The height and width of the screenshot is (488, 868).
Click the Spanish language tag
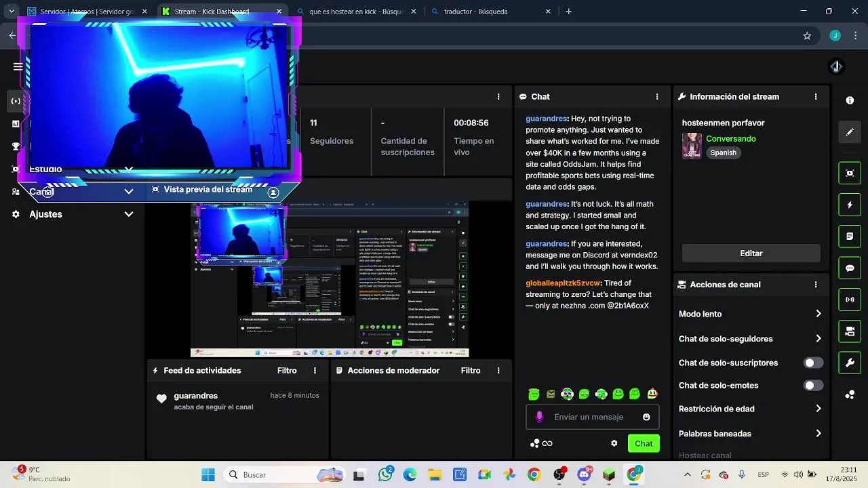(x=723, y=153)
